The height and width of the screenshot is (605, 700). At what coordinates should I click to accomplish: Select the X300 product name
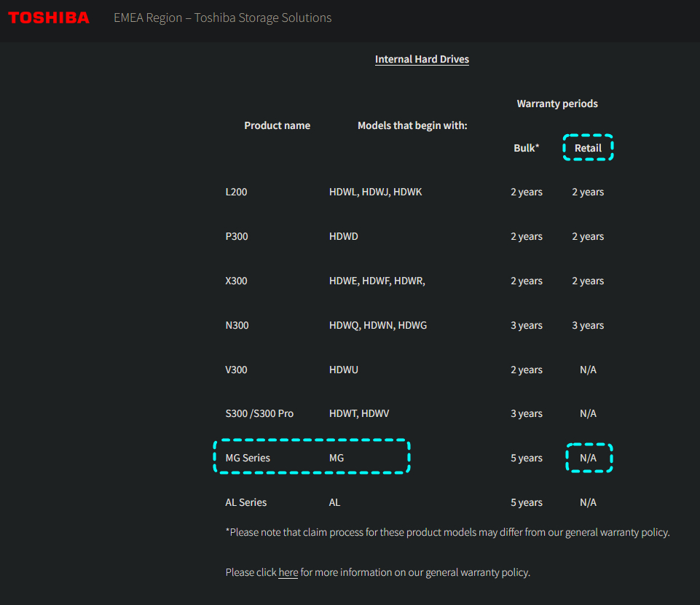coord(236,281)
